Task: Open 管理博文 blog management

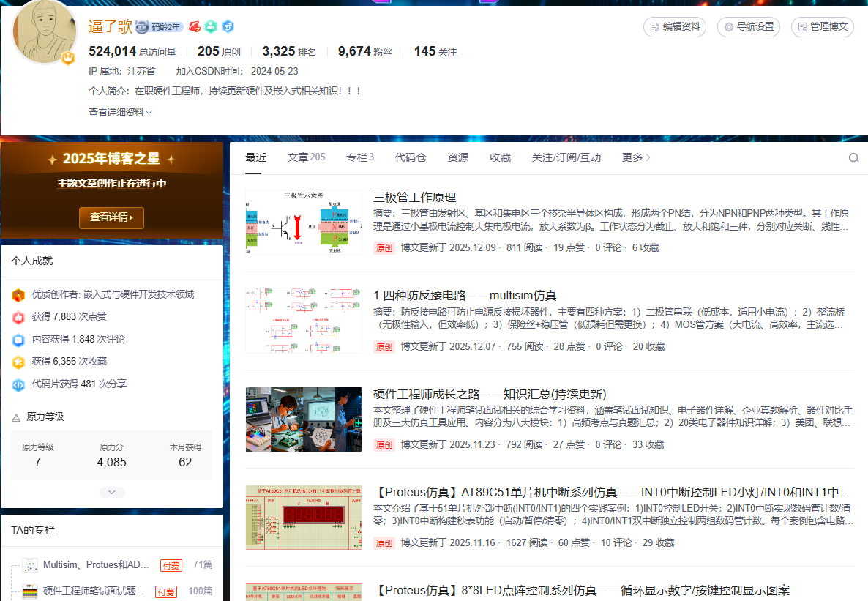Action: point(823,26)
